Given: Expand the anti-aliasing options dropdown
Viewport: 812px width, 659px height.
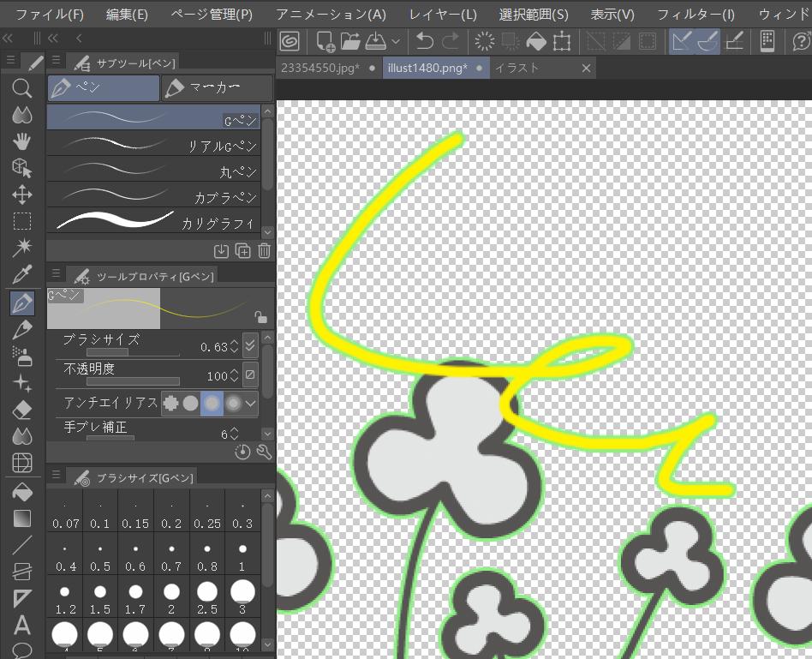Looking at the screenshot, I should point(251,403).
